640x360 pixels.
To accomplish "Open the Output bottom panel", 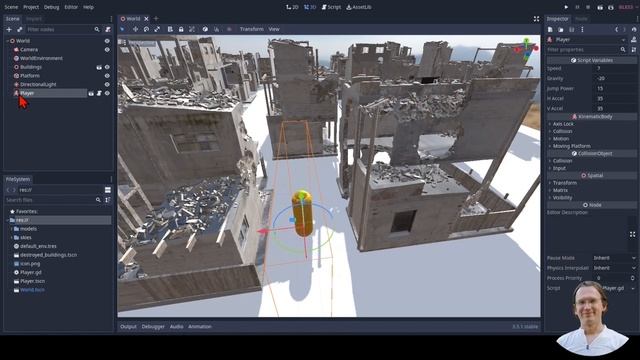I will pos(128,327).
